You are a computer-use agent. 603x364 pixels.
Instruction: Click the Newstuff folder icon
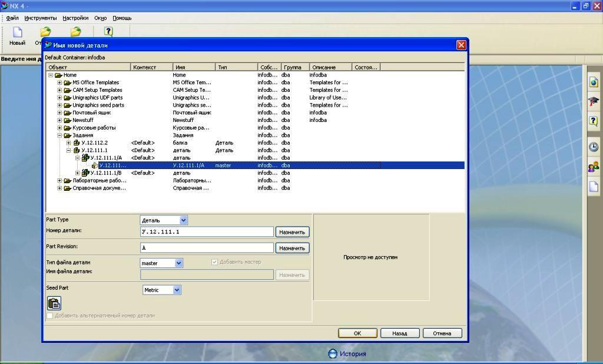coord(67,120)
